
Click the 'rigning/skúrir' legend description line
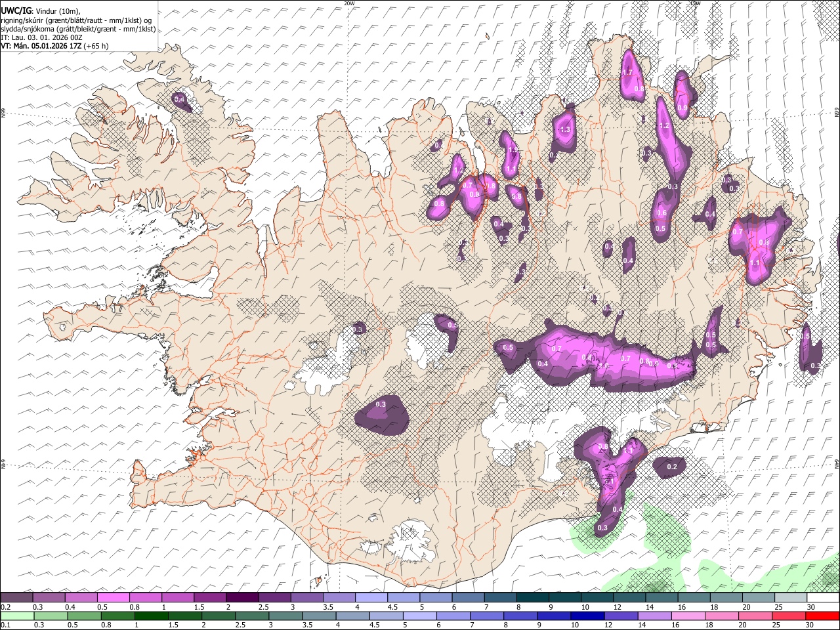click(x=76, y=20)
